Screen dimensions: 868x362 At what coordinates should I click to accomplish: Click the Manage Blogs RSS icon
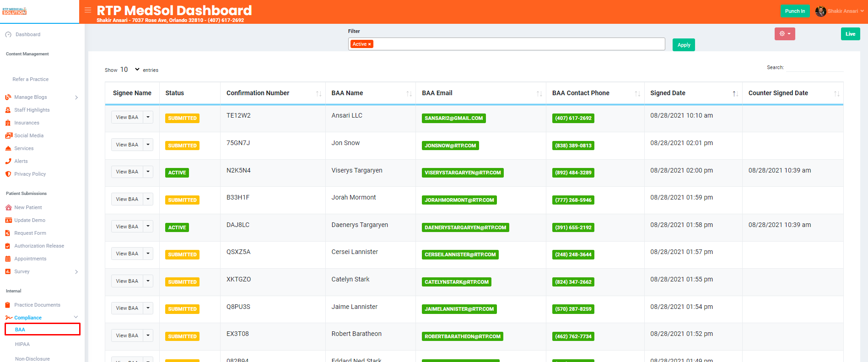(8, 97)
